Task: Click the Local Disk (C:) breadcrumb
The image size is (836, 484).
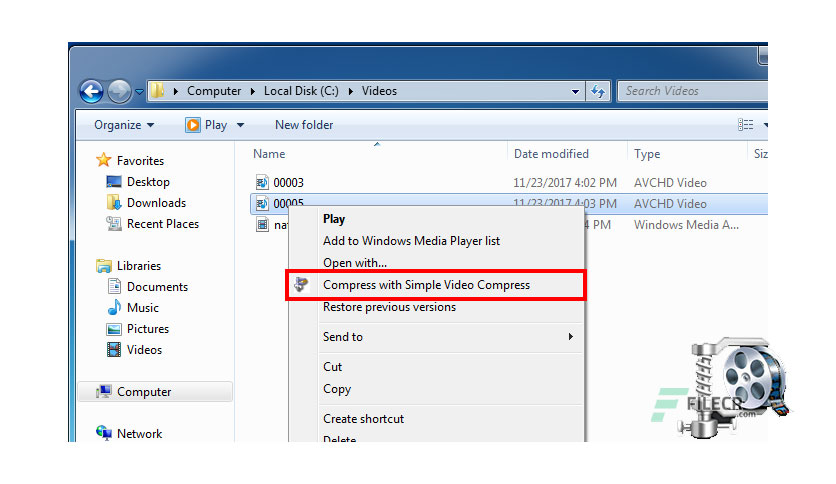Action: click(x=301, y=91)
